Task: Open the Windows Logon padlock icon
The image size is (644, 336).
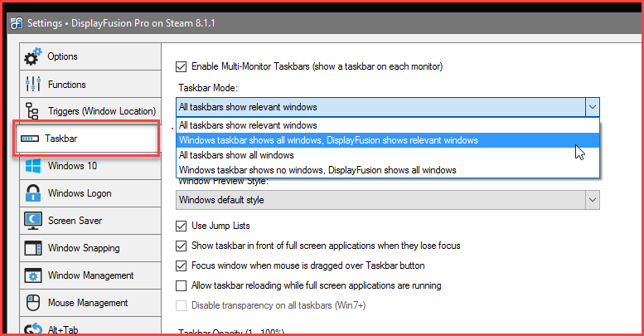Action: tap(33, 193)
